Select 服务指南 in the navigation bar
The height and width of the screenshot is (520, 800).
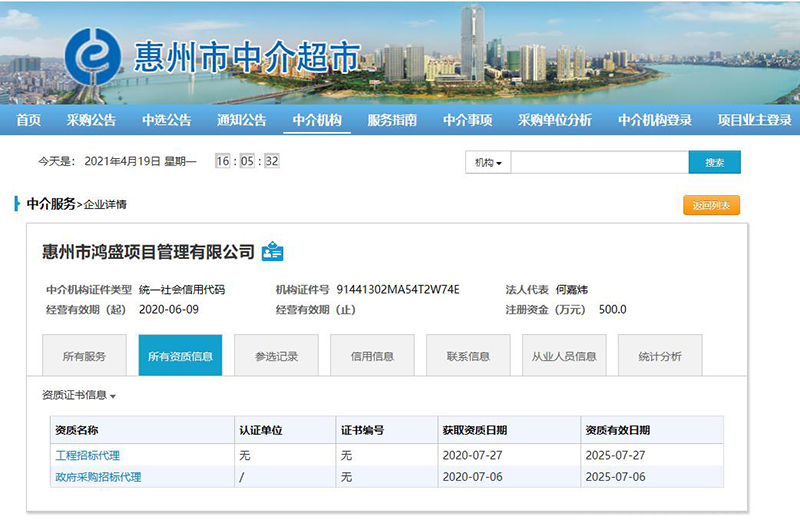pos(392,120)
